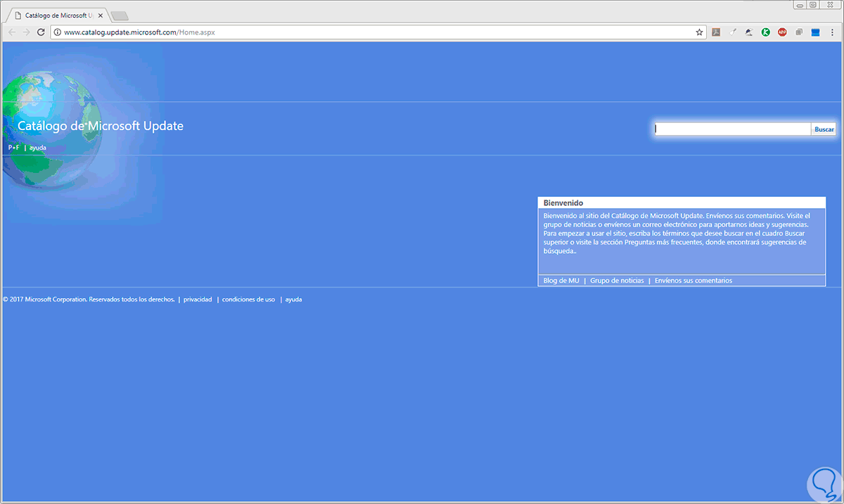Image resolution: width=844 pixels, height=504 pixels.
Task: Select the Catálogo de Microsoft Update tab
Action: (x=59, y=15)
